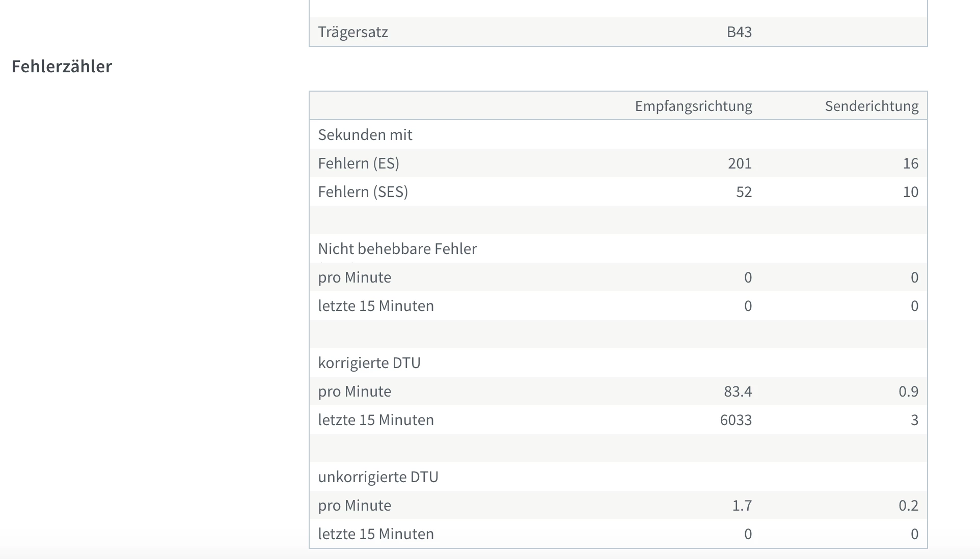
Task: Click the 'unkorrigierte DTU' group label
Action: pos(378,477)
